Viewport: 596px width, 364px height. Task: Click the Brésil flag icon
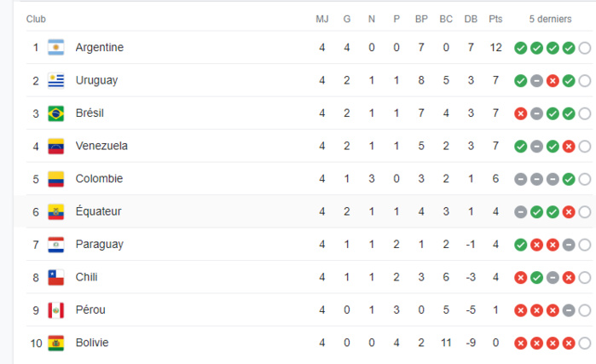[x=56, y=113]
